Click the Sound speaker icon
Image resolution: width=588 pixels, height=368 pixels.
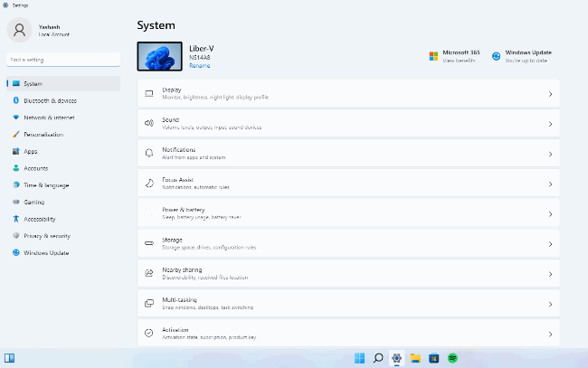[149, 123]
